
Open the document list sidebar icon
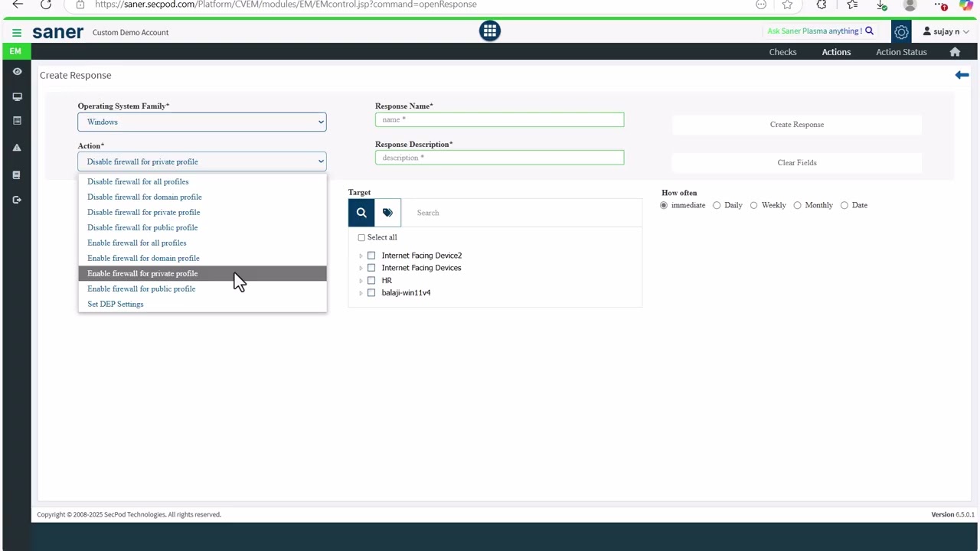17,175
